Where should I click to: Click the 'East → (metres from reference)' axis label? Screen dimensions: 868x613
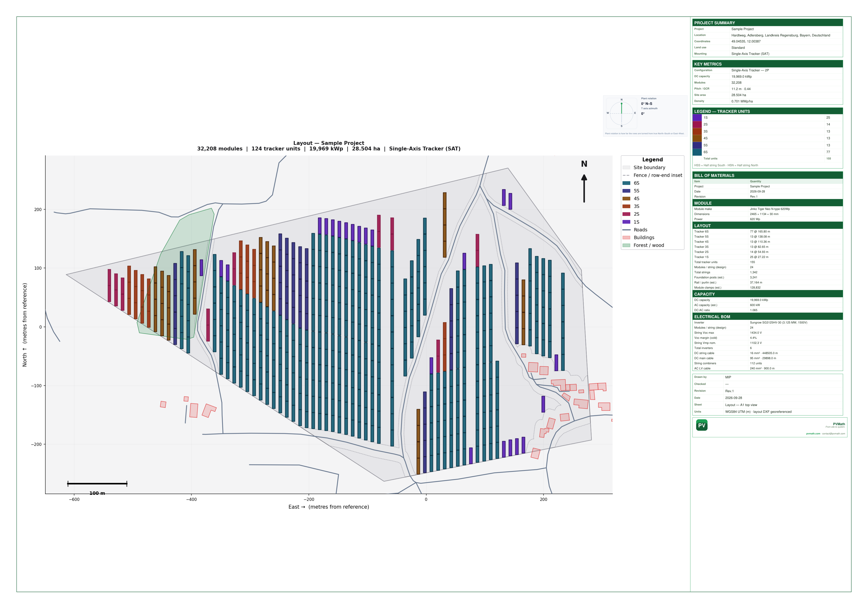(328, 507)
